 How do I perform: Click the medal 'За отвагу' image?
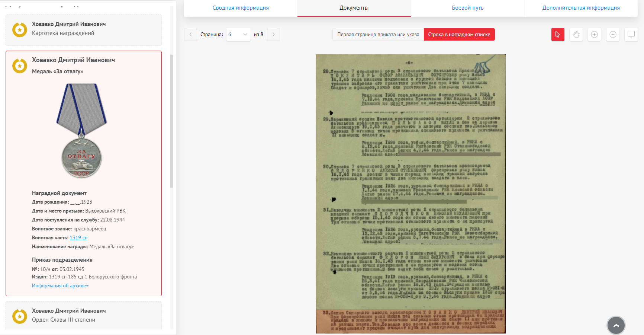point(81,131)
